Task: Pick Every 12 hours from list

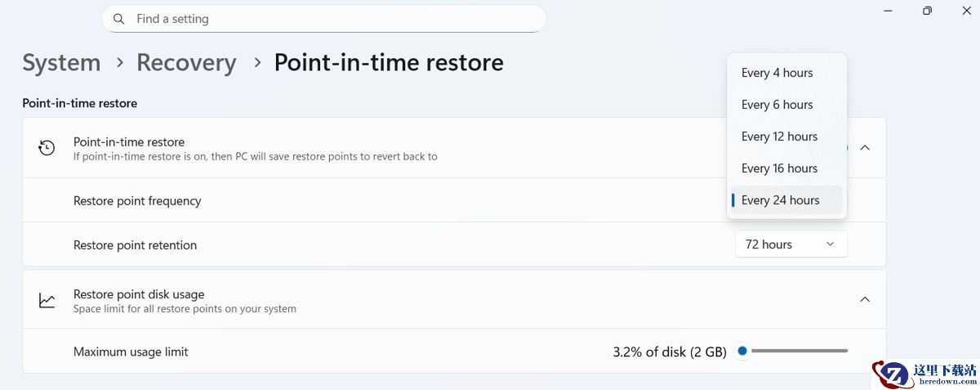Action: (x=779, y=137)
